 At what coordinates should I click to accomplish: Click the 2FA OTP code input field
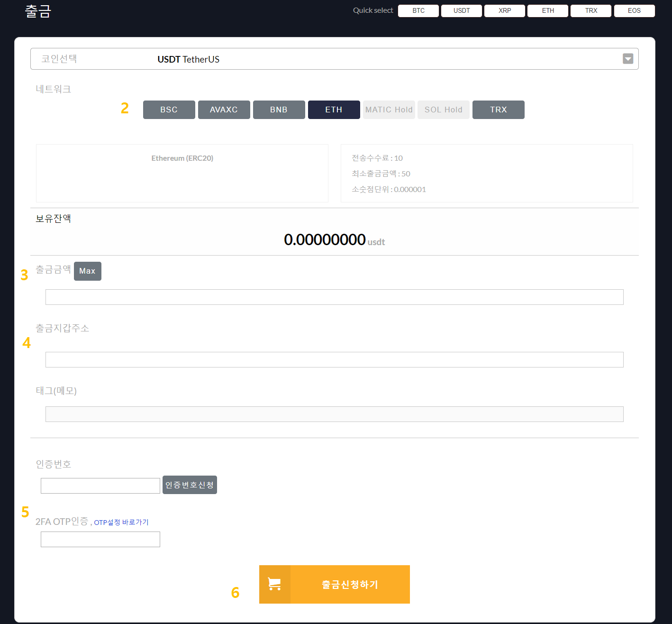click(100, 539)
